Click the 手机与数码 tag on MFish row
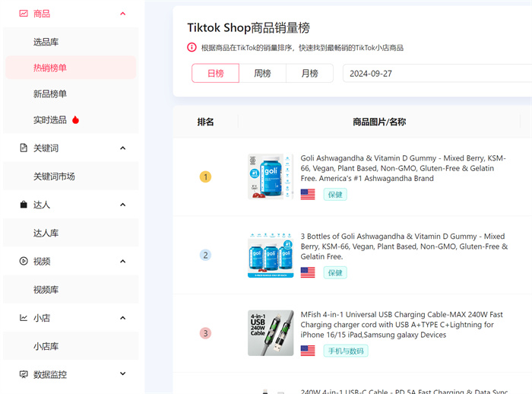This screenshot has height=394, width=532. click(346, 351)
